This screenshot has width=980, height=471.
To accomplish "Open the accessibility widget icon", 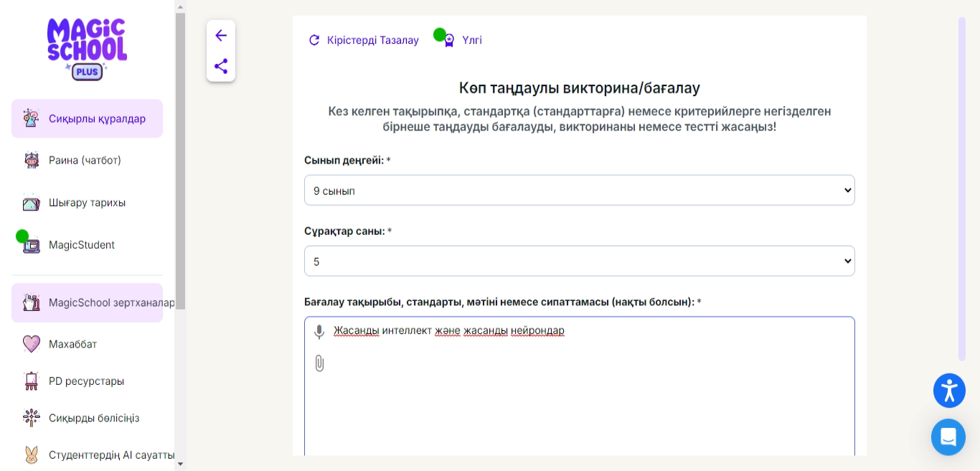I will 949,391.
